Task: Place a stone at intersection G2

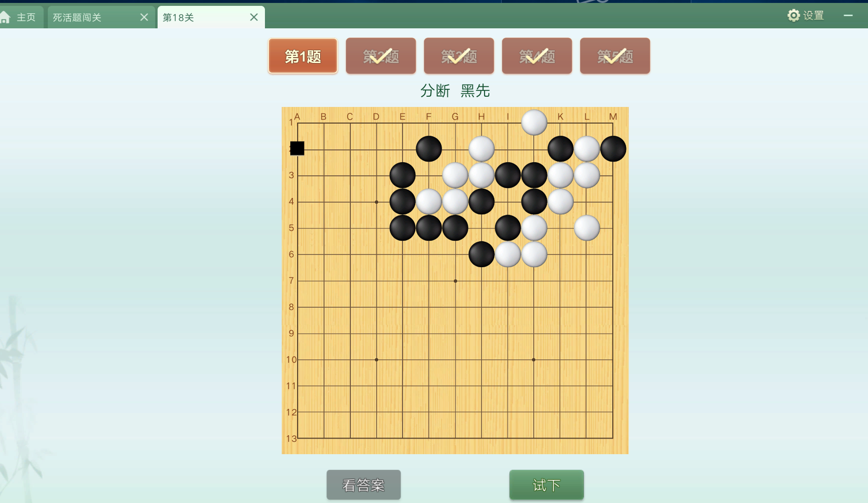Action: click(x=455, y=149)
